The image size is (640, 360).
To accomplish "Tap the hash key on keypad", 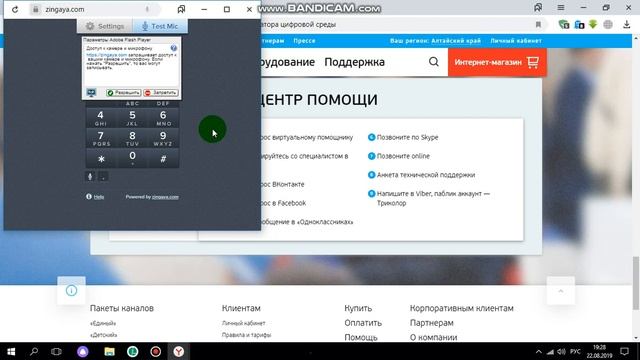I will point(163,159).
